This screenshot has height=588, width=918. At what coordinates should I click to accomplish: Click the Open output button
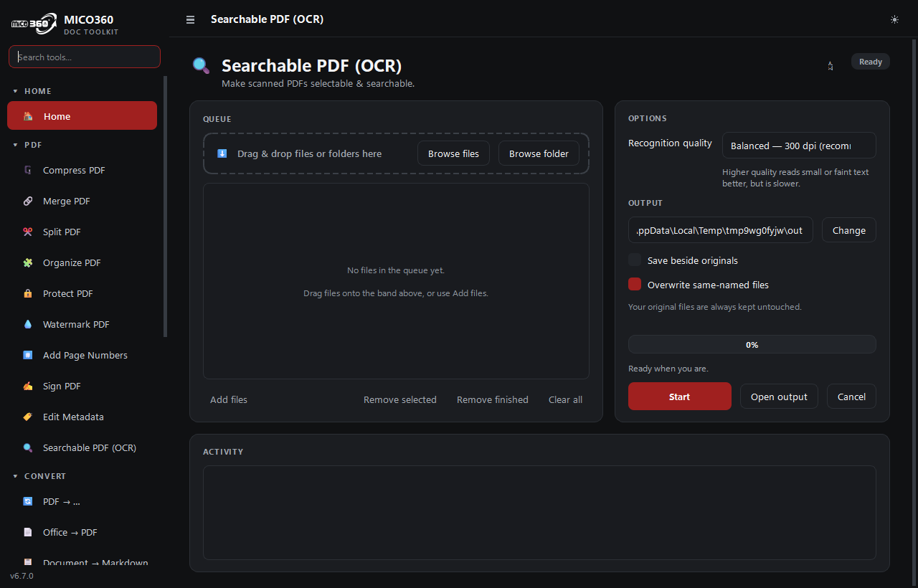pyautogui.click(x=779, y=397)
